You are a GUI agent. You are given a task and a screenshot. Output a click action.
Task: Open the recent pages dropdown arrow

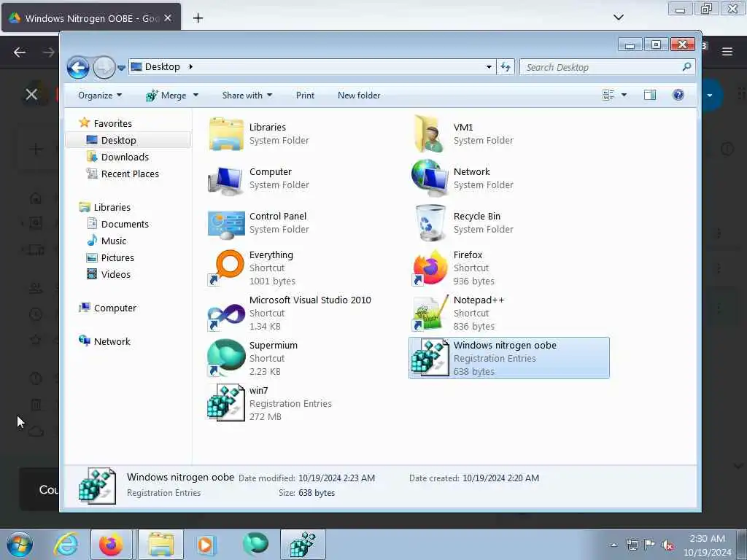122,68
